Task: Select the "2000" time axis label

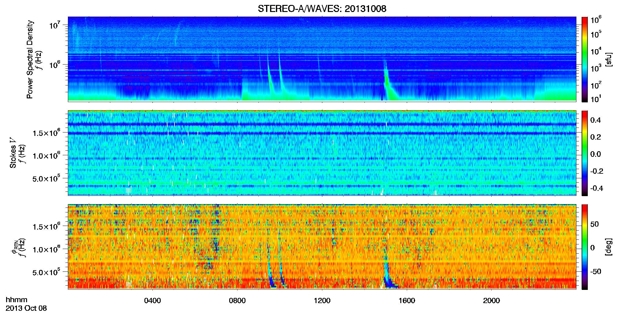Action: [x=491, y=301]
